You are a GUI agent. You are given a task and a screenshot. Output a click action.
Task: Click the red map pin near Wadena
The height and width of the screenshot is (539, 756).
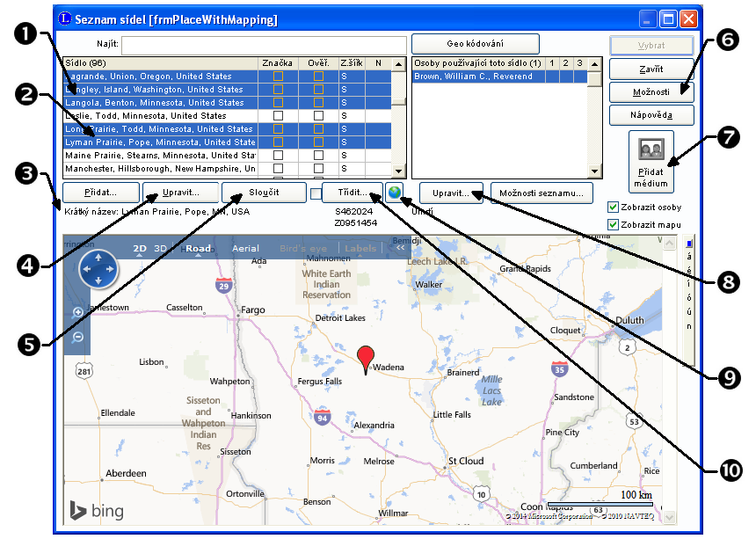click(365, 358)
